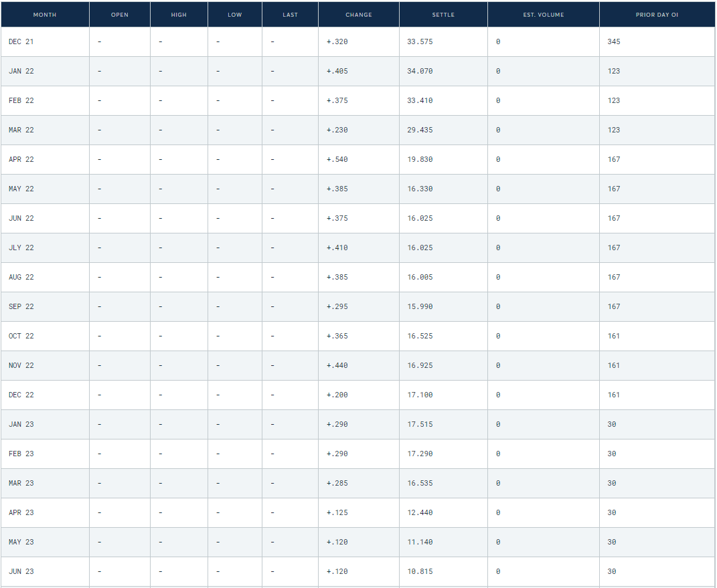Click the SETTLE column header
Screen dimensions: 717x588
pyautogui.click(x=443, y=15)
